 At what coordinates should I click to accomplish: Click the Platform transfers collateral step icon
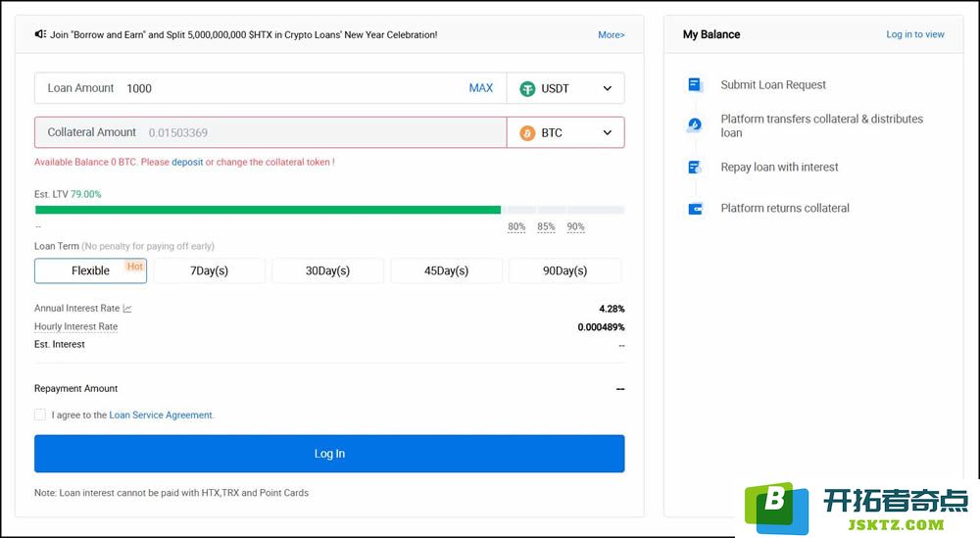[695, 125]
